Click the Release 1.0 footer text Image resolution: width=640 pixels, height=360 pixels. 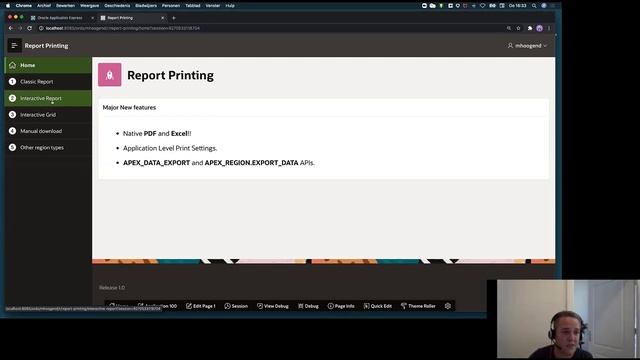point(112,287)
